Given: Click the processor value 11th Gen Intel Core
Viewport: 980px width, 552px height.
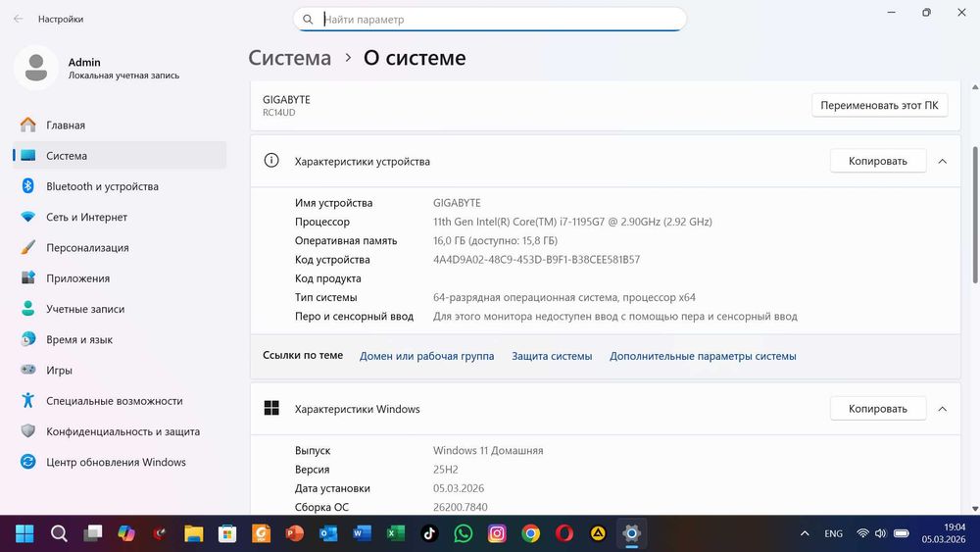Looking at the screenshot, I should click(572, 222).
